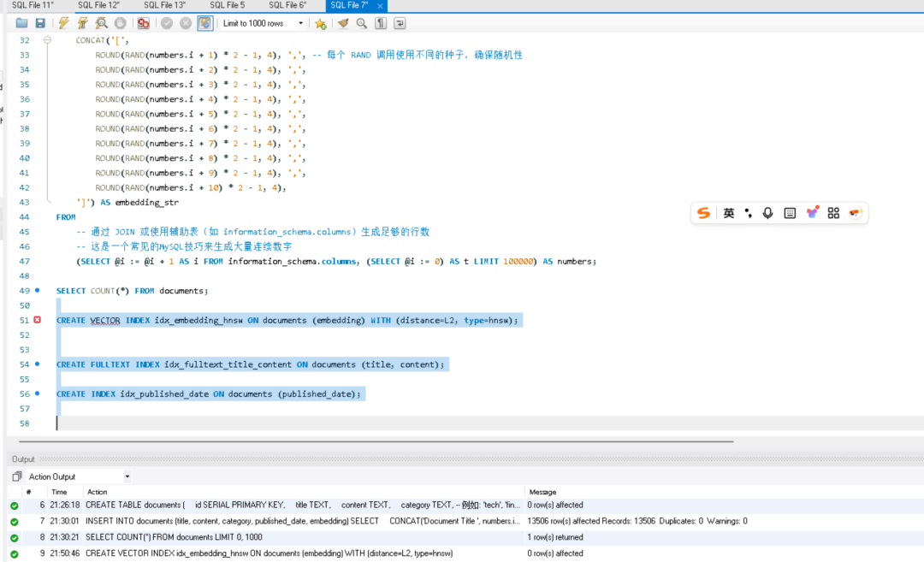Beautify the SQL query formatting

pyautogui.click(x=341, y=23)
